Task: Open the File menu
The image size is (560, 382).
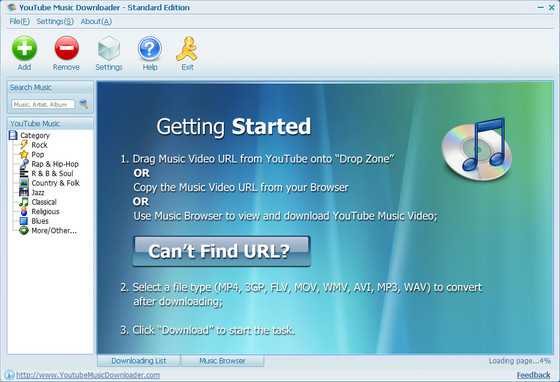Action: pos(19,21)
